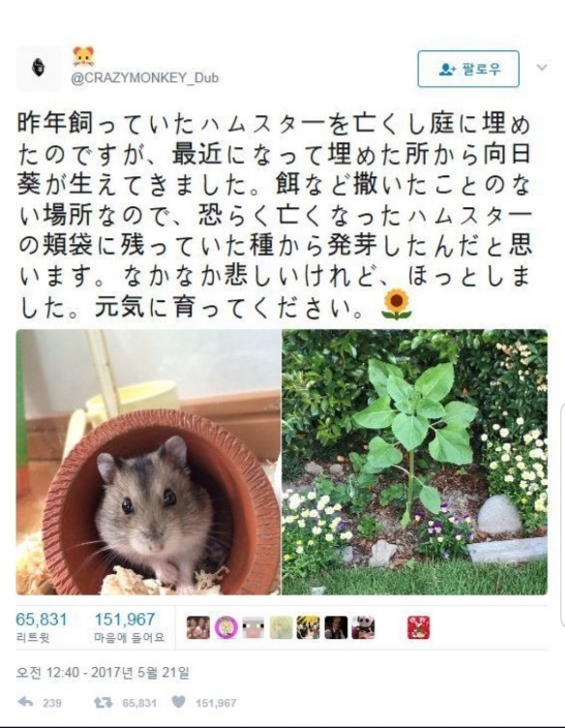Image resolution: width=565 pixels, height=728 pixels.
Task: Click the hamster emoji display name
Action: pos(83,56)
